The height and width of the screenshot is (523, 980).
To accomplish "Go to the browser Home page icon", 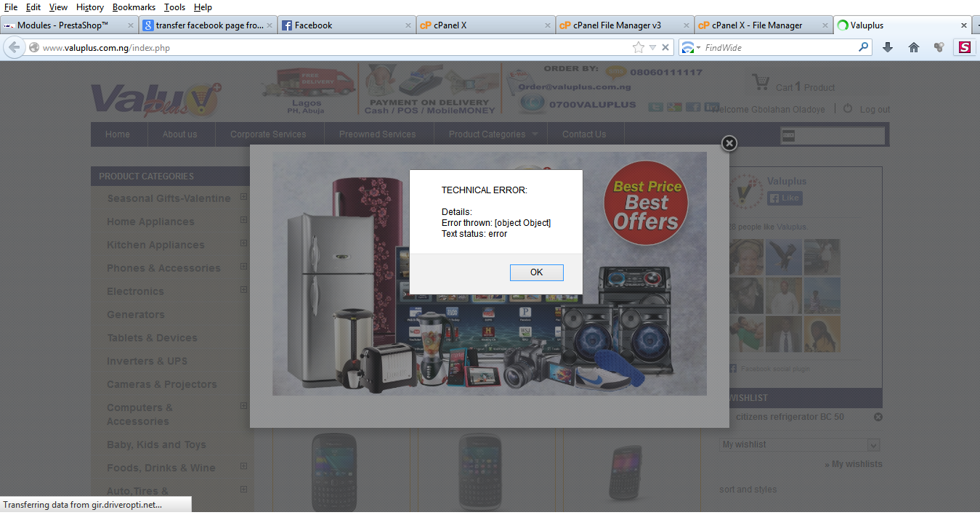I will (914, 47).
